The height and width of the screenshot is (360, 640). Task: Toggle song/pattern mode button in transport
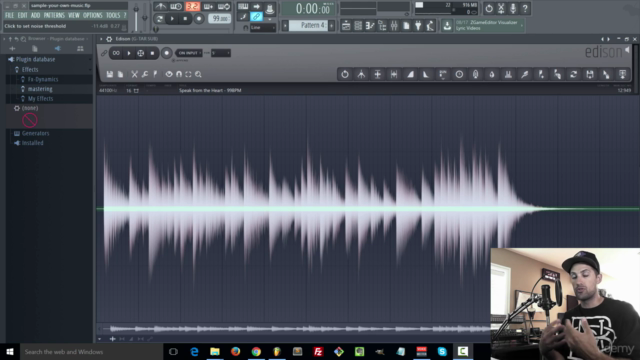(x=160, y=19)
